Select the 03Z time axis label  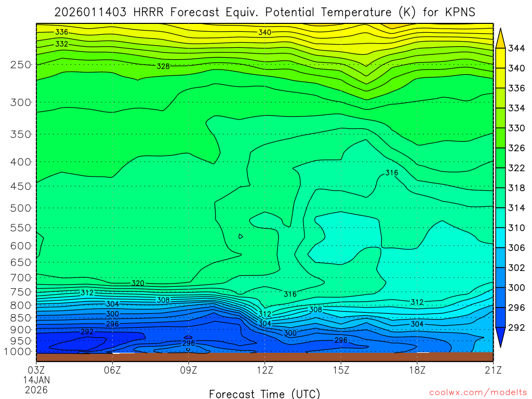pyautogui.click(x=36, y=370)
